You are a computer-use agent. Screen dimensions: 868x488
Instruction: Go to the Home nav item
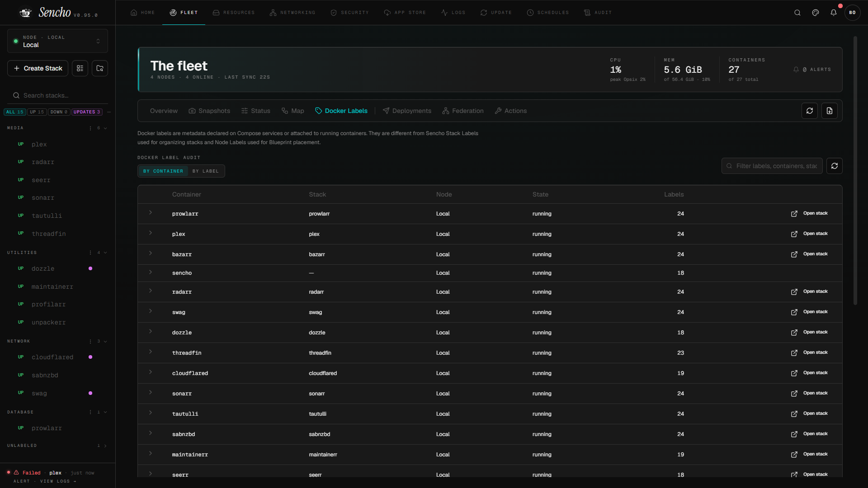[x=142, y=13]
